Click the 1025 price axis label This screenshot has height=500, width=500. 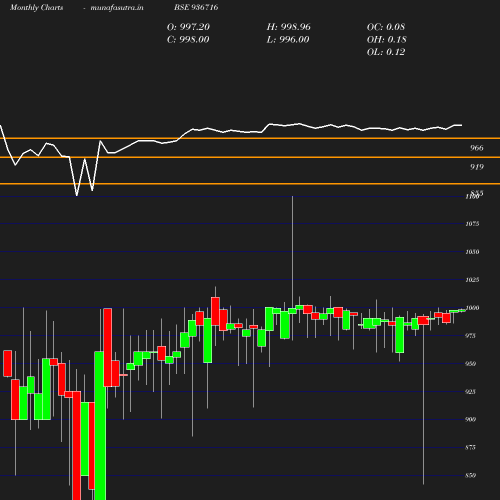(x=472, y=280)
